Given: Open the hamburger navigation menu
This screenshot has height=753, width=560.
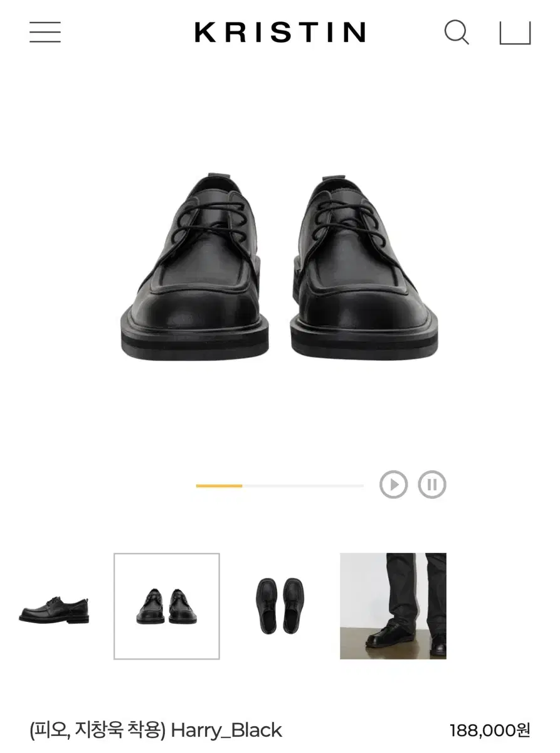Looking at the screenshot, I should [45, 32].
